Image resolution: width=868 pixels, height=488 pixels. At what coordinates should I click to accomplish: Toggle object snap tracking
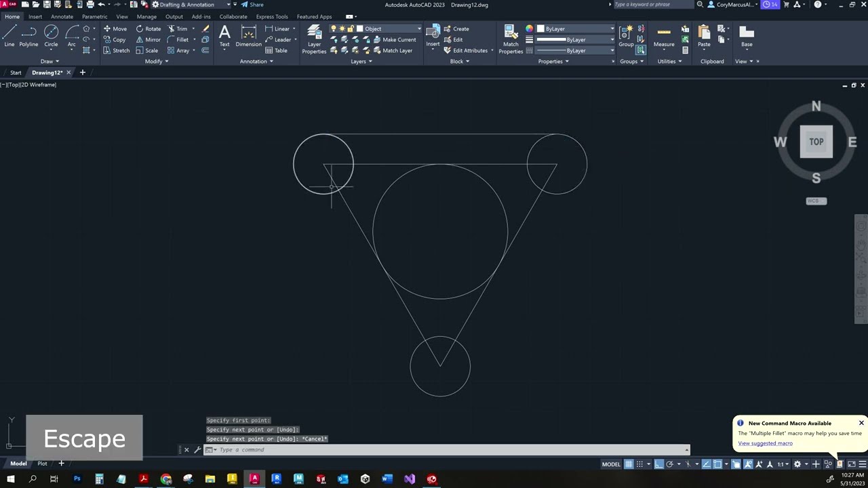tap(706, 464)
